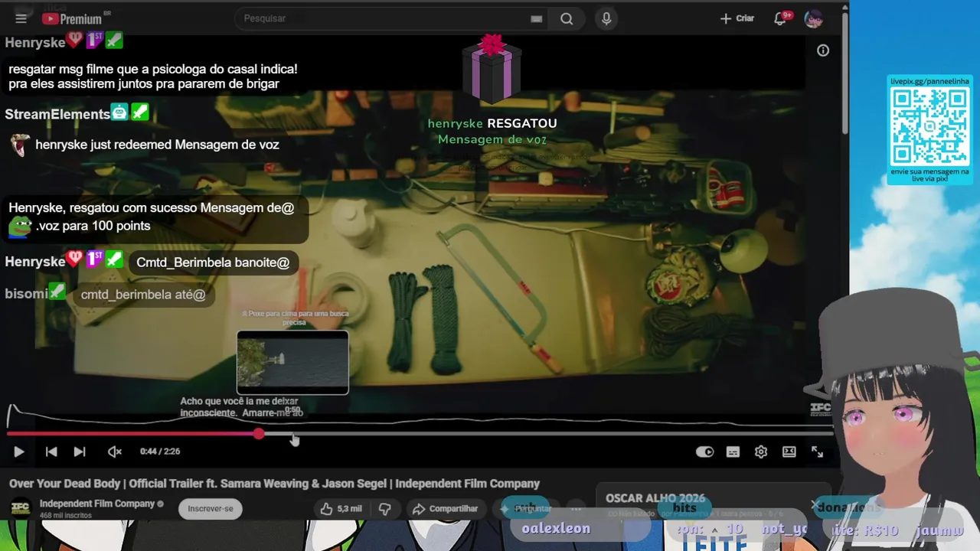Click the magnifier search button
Image resolution: width=980 pixels, height=551 pixels.
(567, 18)
